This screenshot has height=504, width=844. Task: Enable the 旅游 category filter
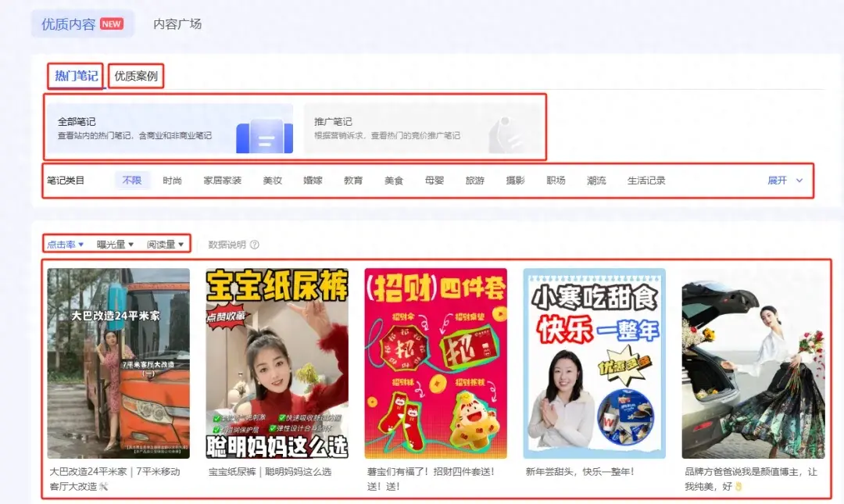click(x=475, y=180)
